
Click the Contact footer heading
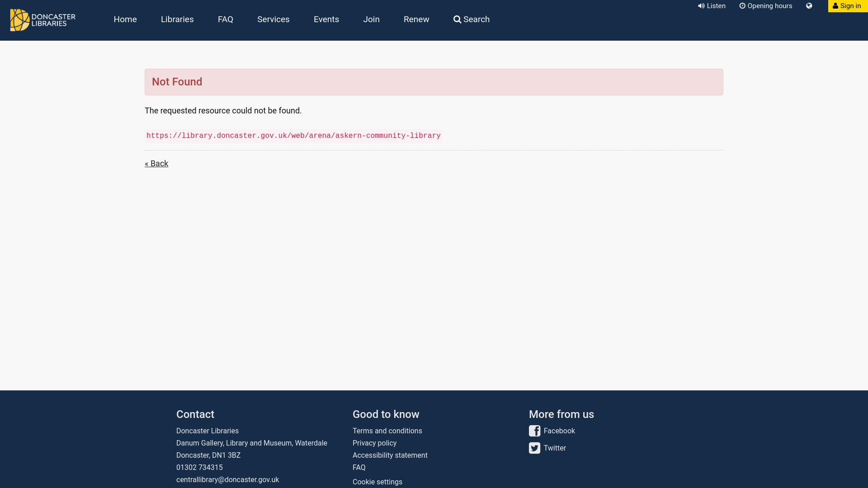coord(195,414)
